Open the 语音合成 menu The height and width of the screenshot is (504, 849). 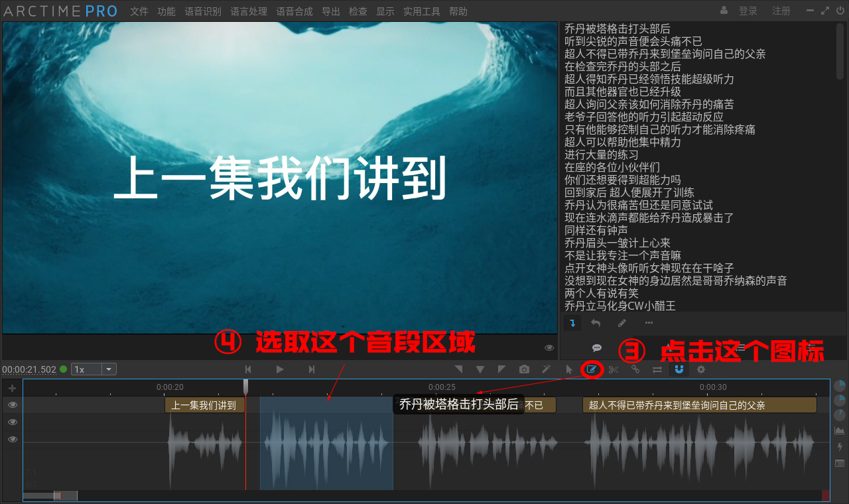pos(294,11)
